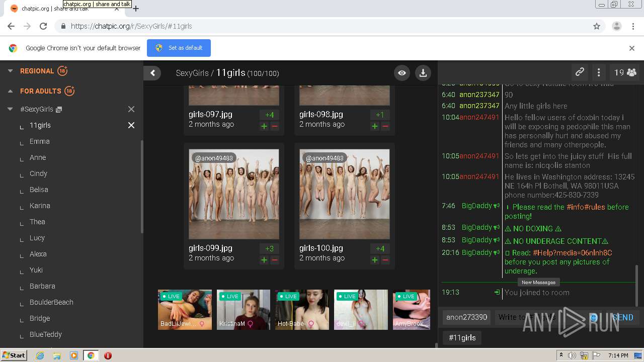Select the #11girls chat tab
644x362 pixels.
pos(462,338)
